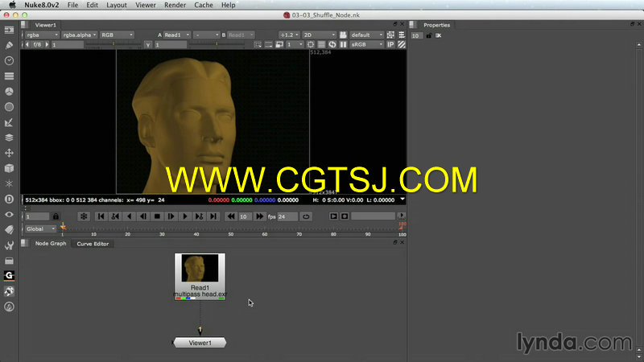The height and width of the screenshot is (362, 644).
Task: Open the Draw nodes toolbar icon
Action: click(x=9, y=45)
